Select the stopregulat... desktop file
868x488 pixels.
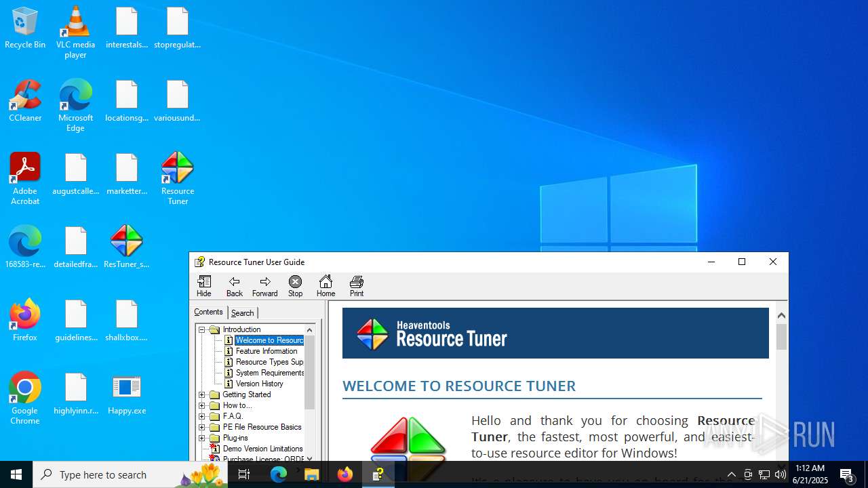point(178,28)
